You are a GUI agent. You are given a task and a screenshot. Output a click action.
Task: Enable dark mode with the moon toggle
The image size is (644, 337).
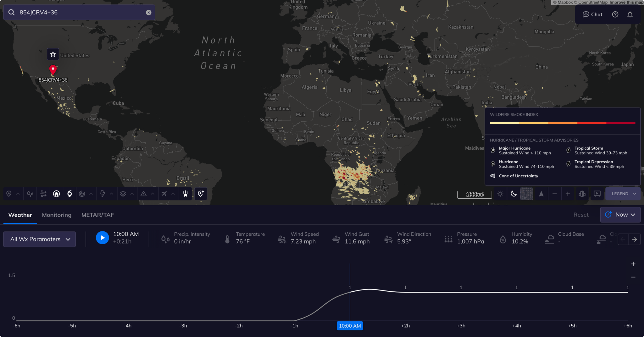(514, 194)
